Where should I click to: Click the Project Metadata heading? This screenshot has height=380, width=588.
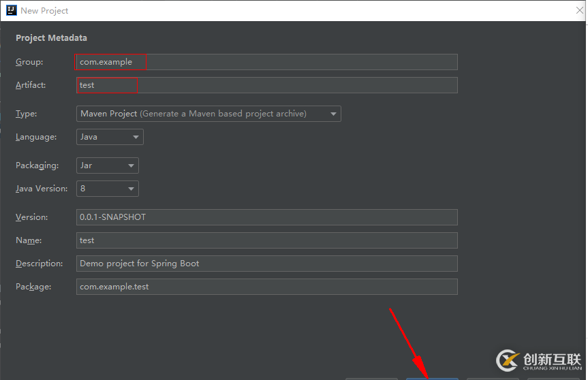pos(51,38)
